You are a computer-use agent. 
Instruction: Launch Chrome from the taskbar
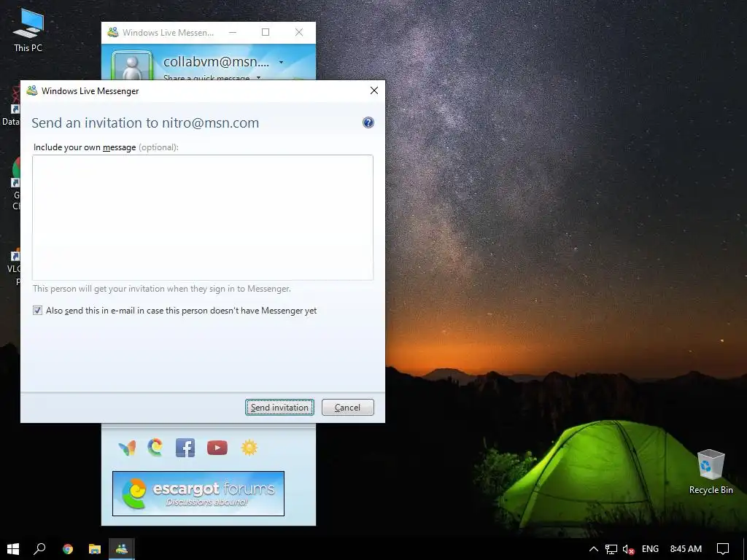point(68,549)
